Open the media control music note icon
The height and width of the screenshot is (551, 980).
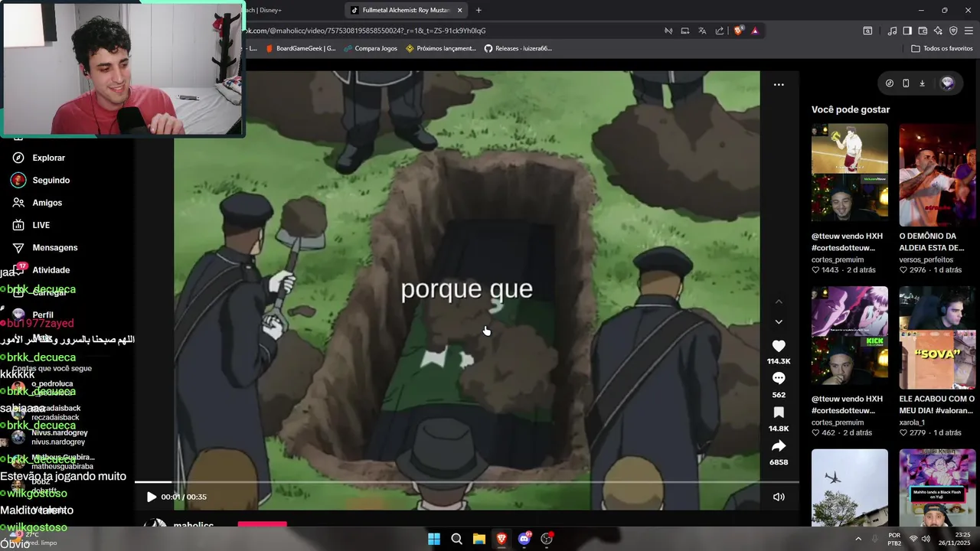pos(892,31)
